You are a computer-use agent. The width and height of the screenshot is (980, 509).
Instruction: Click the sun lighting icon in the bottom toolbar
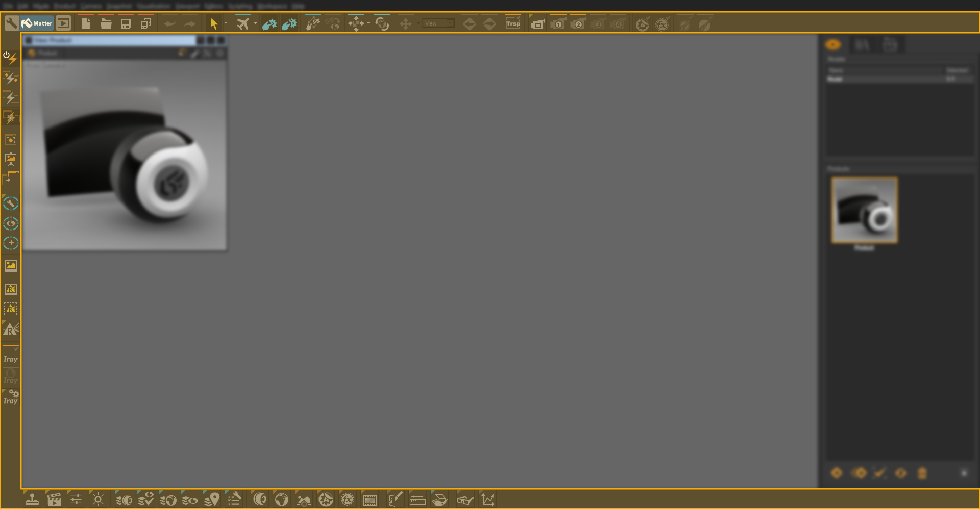97,499
